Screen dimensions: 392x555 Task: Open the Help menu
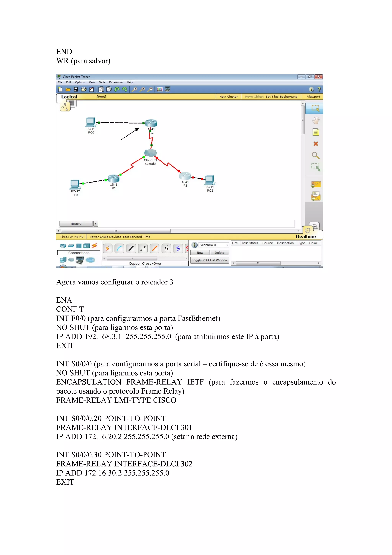coord(130,82)
